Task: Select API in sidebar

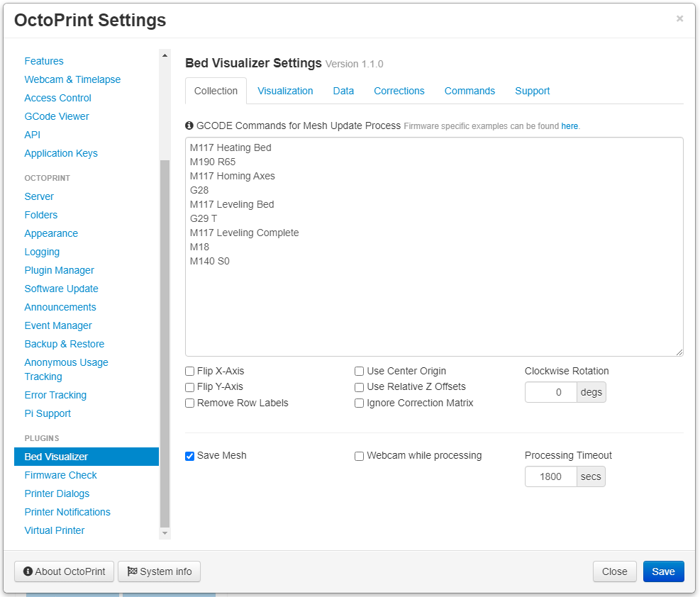Action: pyautogui.click(x=32, y=135)
